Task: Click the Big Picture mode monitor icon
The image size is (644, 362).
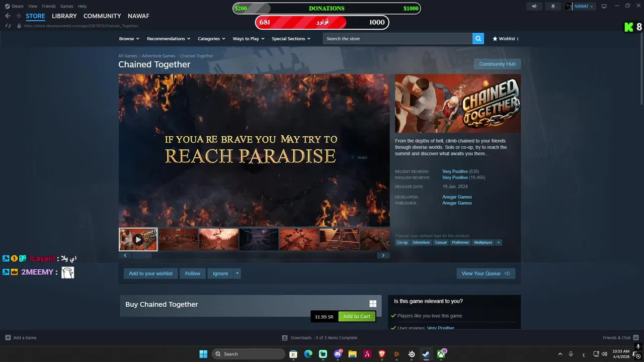Action: (x=604, y=7)
